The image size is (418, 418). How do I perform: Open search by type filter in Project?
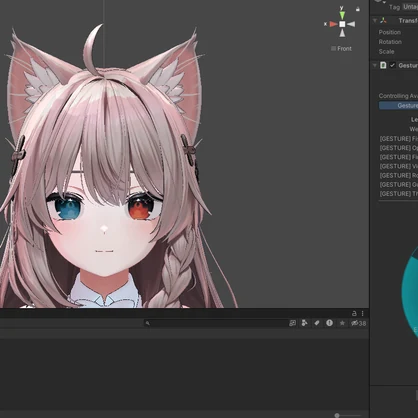(304, 323)
